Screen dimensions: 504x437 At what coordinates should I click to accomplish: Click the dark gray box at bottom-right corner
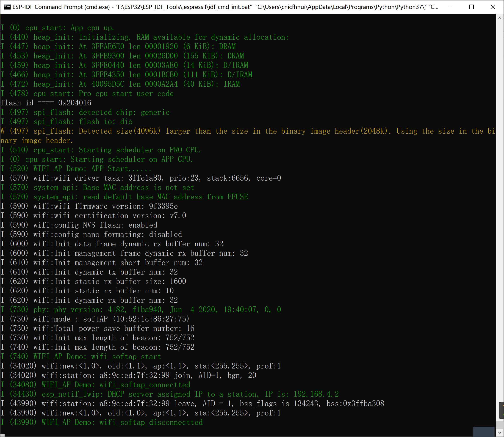click(x=484, y=432)
